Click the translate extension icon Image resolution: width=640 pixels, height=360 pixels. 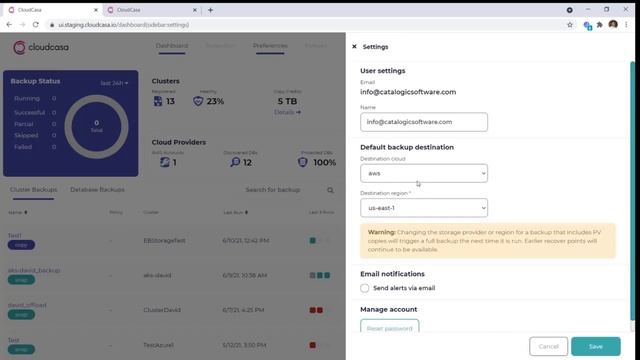coord(587,25)
